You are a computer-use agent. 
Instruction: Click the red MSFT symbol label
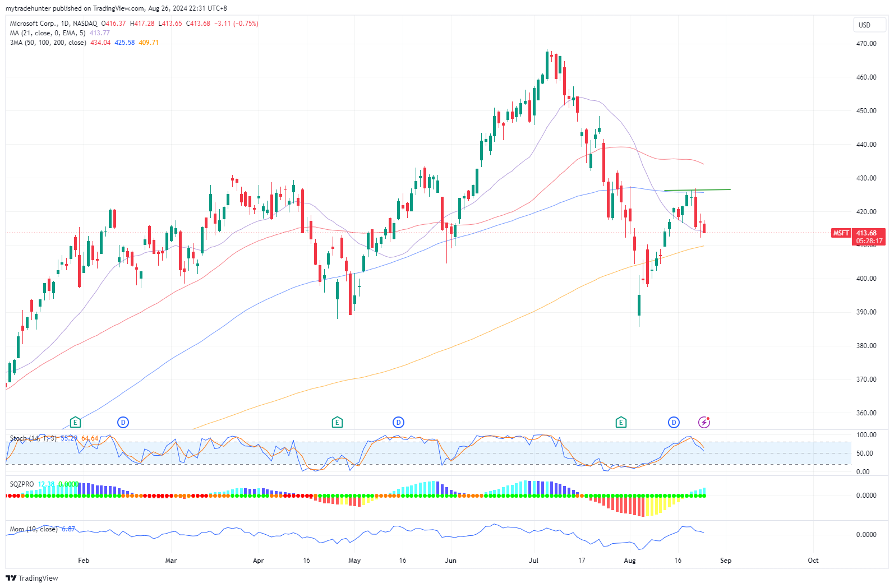(841, 233)
